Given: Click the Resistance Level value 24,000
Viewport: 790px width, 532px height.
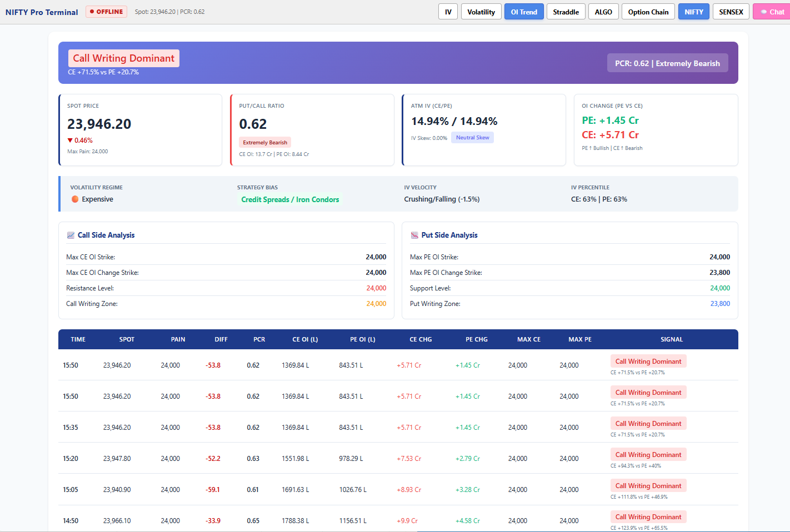Looking at the screenshot, I should click(376, 288).
